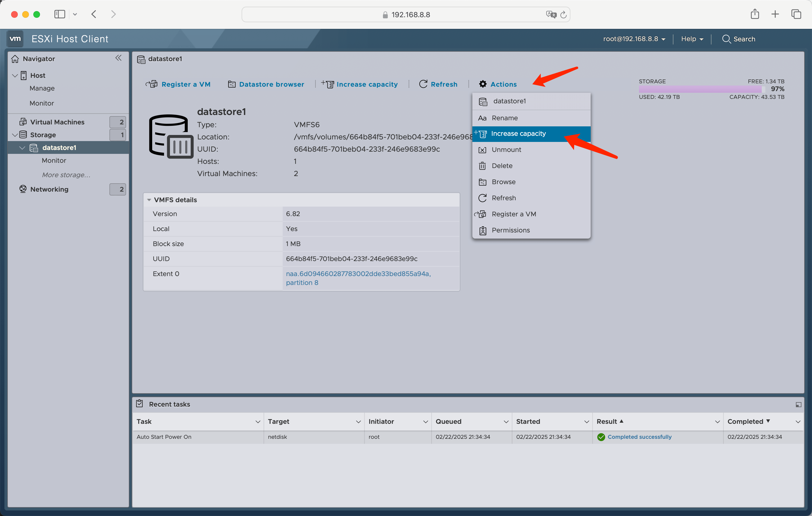
Task: Click the Datastore browser toolbar icon
Action: point(232,84)
